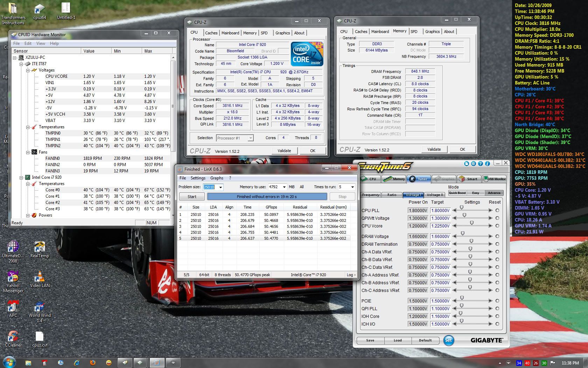Open the cpuz.cvf desktop file
The height and width of the screenshot is (368, 588).
coord(40,339)
